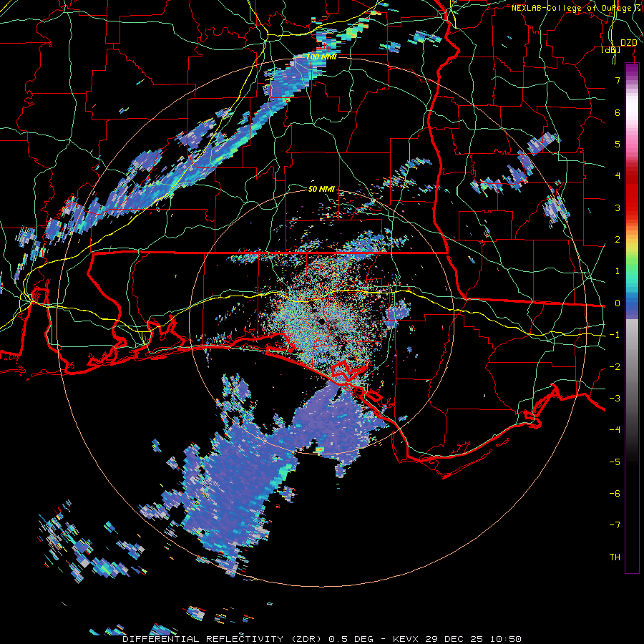
Task: Click the -5 value on color scale
Action: [x=615, y=462]
